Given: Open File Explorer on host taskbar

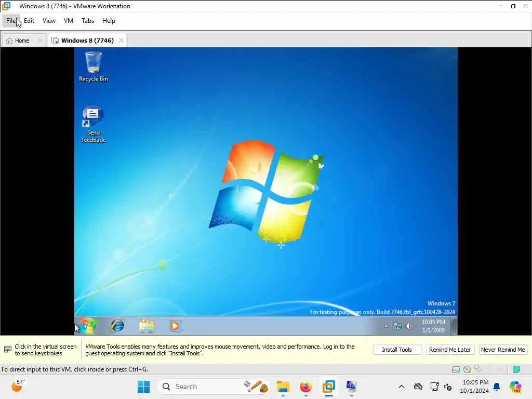Looking at the screenshot, I should pyautogui.click(x=283, y=387).
